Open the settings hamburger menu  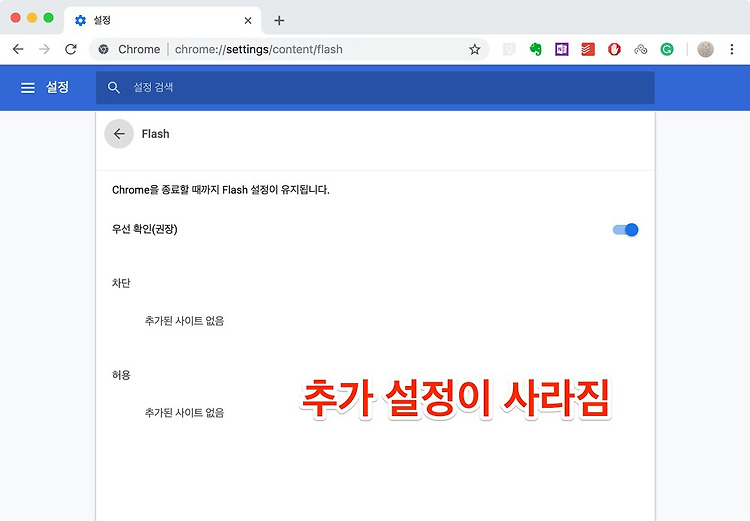tap(28, 88)
